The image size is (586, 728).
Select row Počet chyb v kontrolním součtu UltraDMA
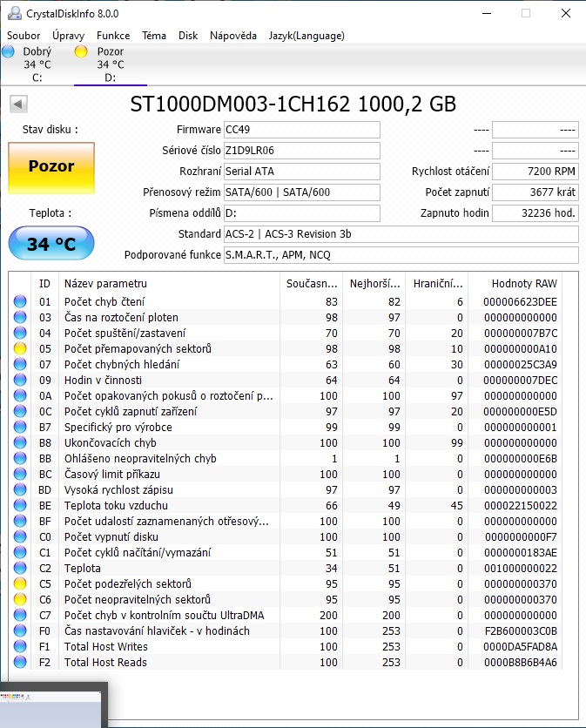[x=286, y=615]
